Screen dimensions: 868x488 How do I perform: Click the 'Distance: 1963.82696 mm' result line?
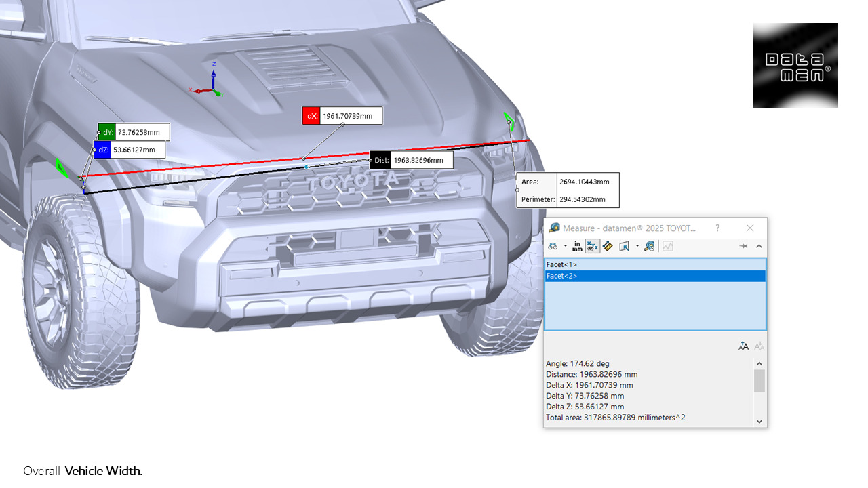pos(591,374)
